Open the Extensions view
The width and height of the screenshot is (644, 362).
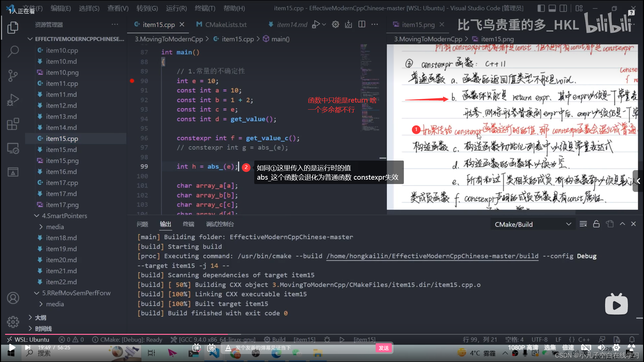13,124
